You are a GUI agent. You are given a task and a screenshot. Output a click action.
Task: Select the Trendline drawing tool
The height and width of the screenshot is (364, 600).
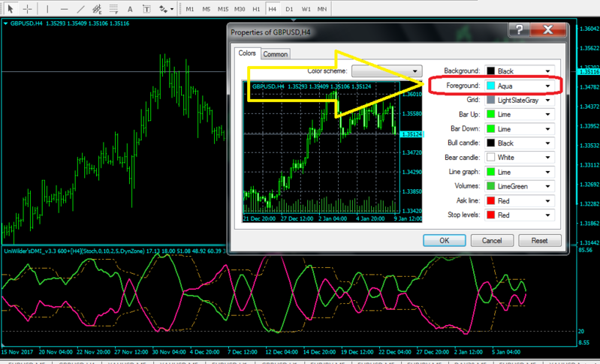coord(80,8)
